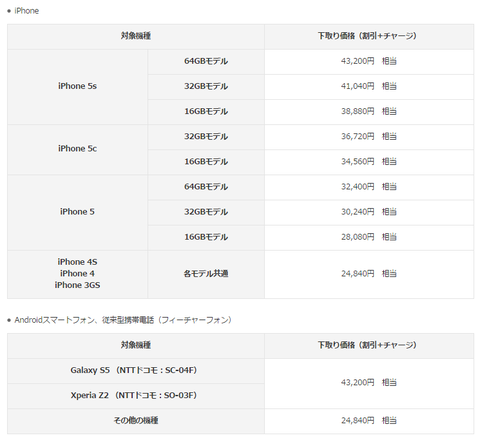Select 64GBモデル under iPhone 5s
480x440 pixels.
[206, 62]
